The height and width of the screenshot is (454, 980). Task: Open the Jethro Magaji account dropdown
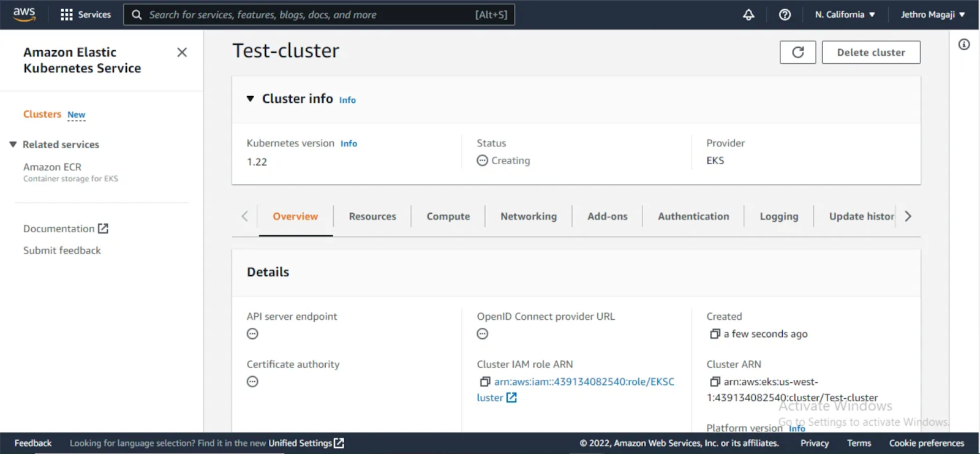932,15
